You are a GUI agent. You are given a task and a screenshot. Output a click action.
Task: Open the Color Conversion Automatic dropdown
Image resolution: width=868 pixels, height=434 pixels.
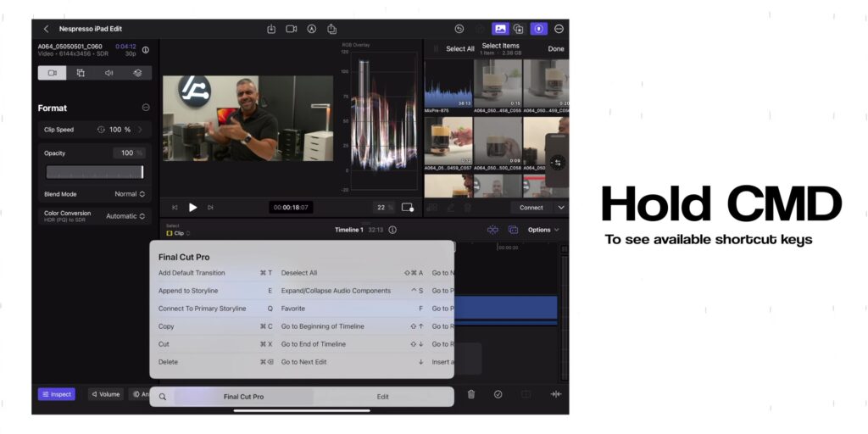125,216
